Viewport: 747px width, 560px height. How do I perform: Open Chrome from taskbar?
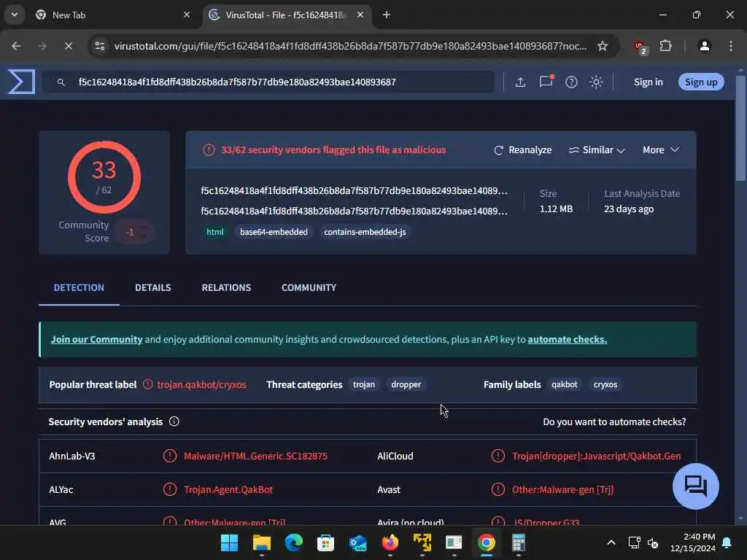pos(487,542)
